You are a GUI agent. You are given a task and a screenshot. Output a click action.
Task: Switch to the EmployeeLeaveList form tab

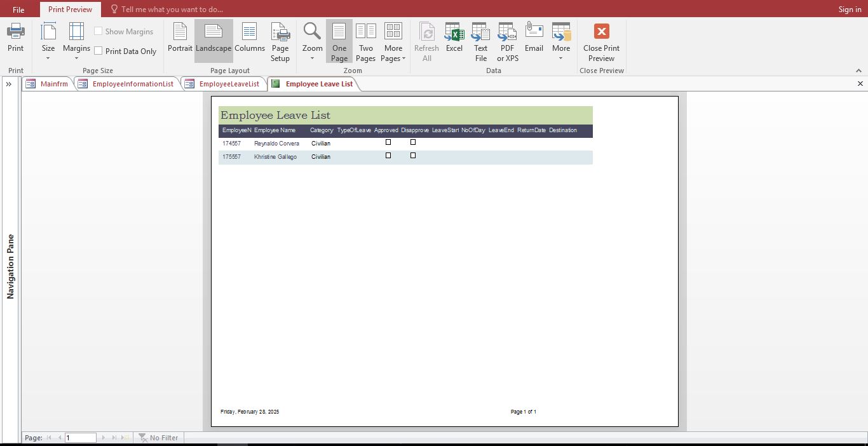[x=222, y=84]
